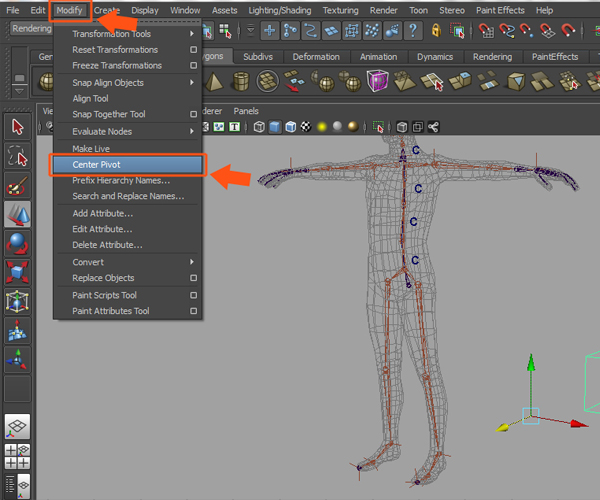The width and height of the screenshot is (600, 500).
Task: Click the select surfaces mask icon
Action: (x=331, y=30)
